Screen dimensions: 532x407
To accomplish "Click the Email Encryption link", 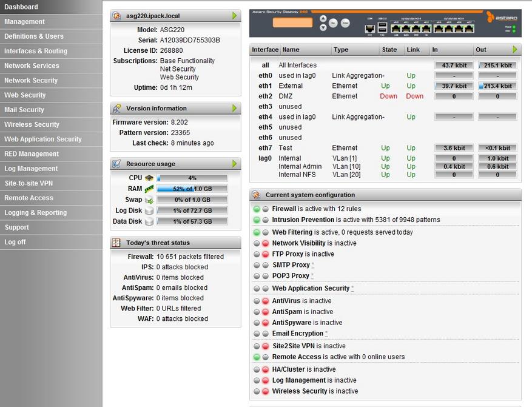I will (x=298, y=334).
